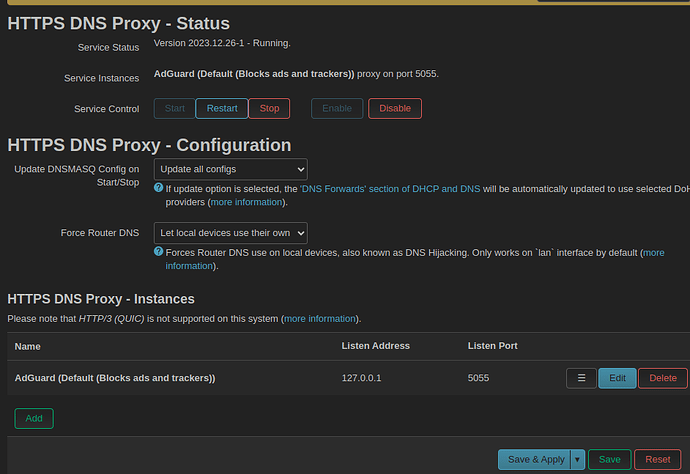The height and width of the screenshot is (474, 690).
Task: Follow the more information link under Force Router DNS
Action: tap(653, 253)
